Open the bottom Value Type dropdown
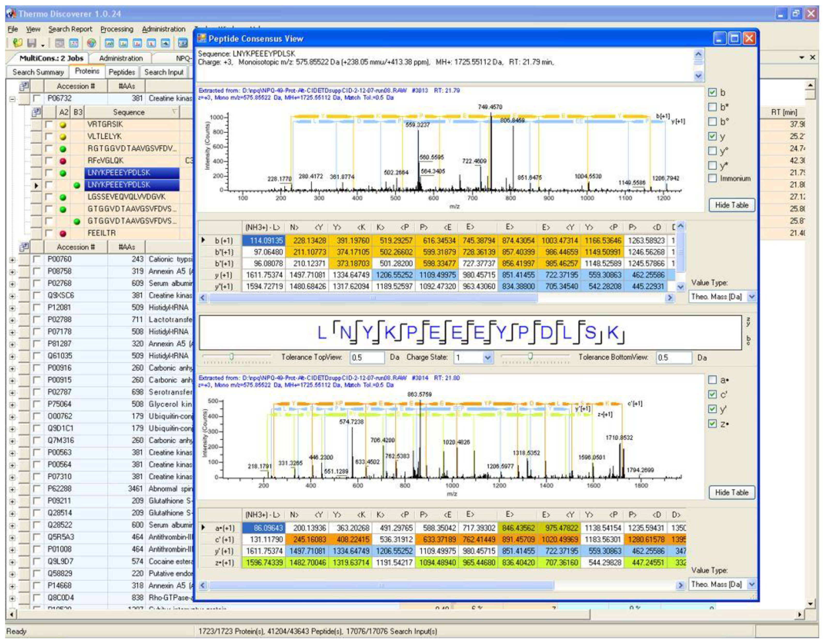 pyautogui.click(x=752, y=584)
